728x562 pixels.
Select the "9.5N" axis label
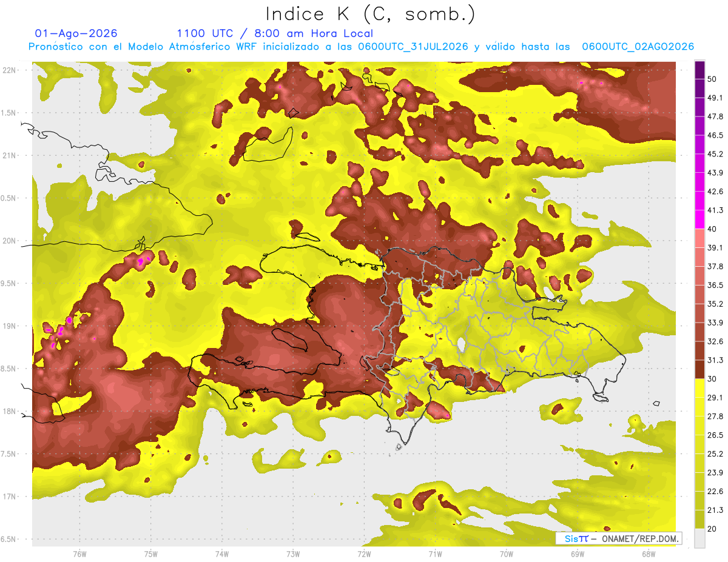point(9,284)
